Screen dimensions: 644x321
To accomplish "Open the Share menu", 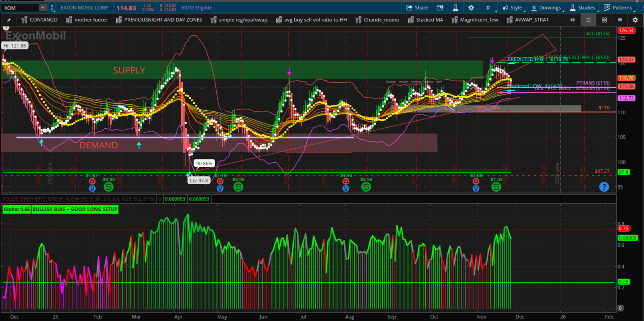I will (417, 8).
